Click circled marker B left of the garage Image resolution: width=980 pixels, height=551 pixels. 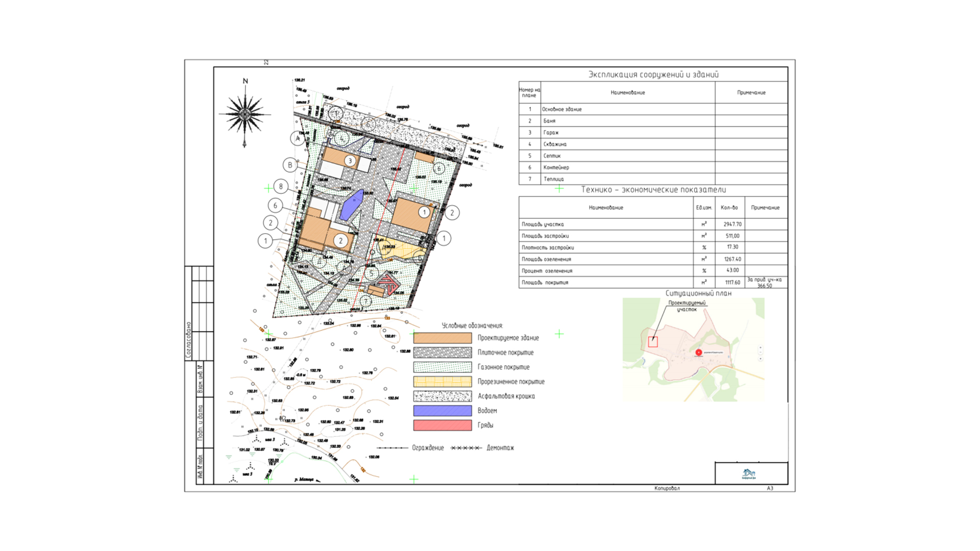(x=290, y=165)
